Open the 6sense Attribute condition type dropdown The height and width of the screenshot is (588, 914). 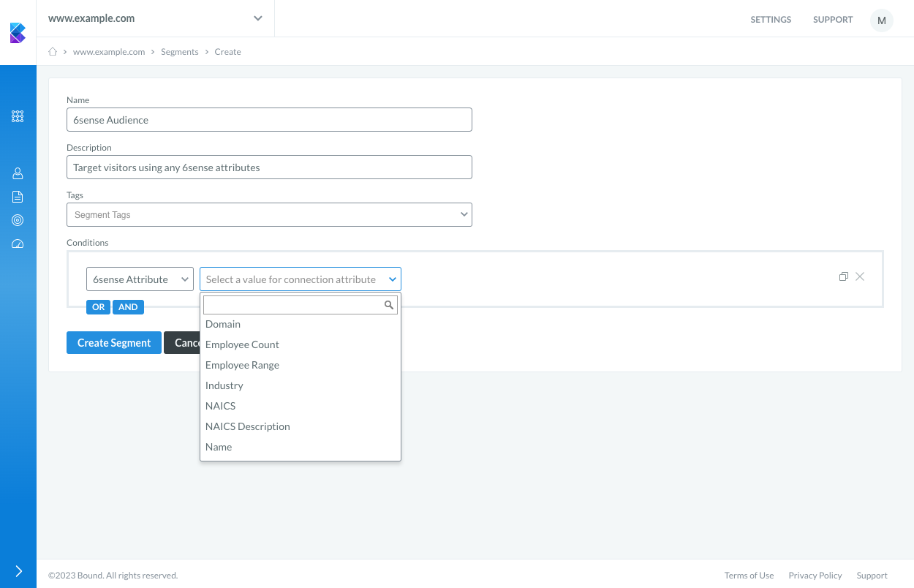point(140,279)
